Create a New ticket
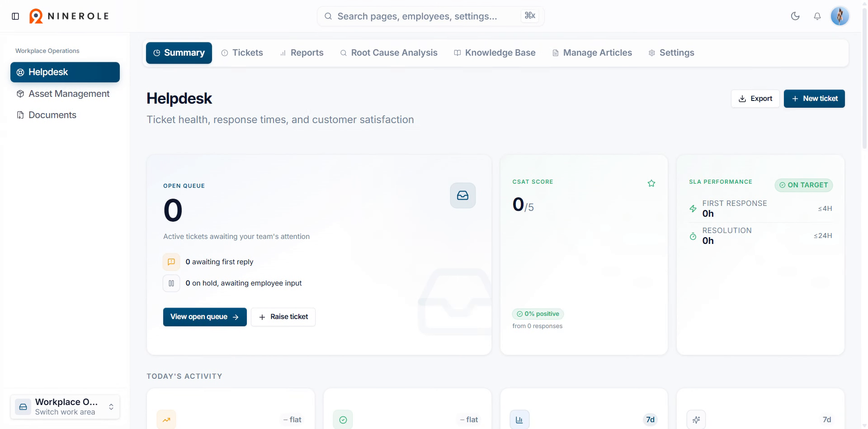 (814, 99)
